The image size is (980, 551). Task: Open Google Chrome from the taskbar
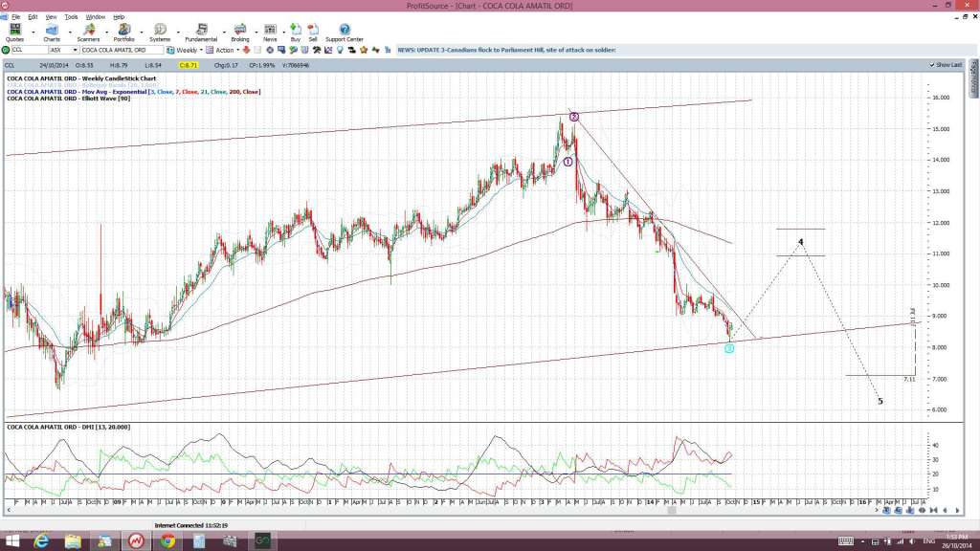(167, 541)
